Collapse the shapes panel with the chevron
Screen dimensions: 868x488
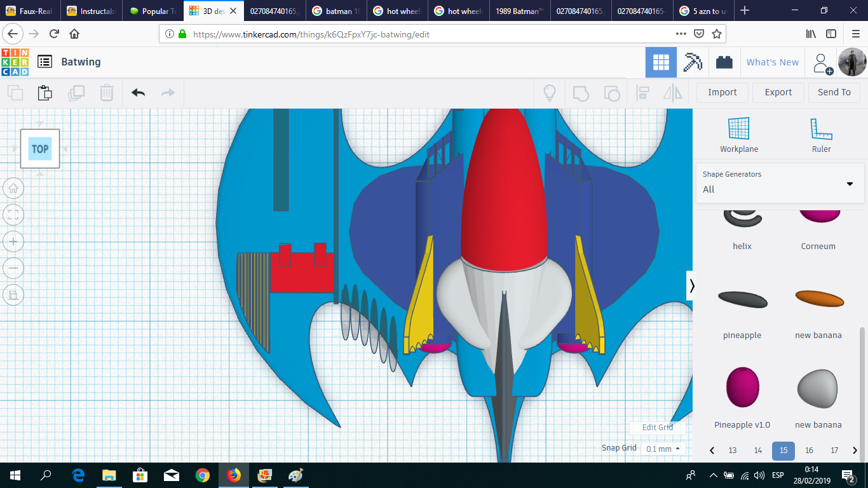coord(692,286)
